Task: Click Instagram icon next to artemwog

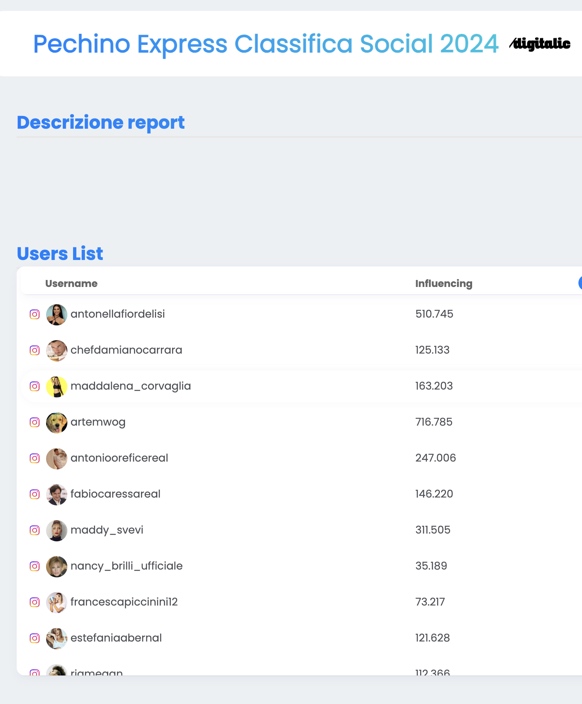Action: pyautogui.click(x=35, y=422)
